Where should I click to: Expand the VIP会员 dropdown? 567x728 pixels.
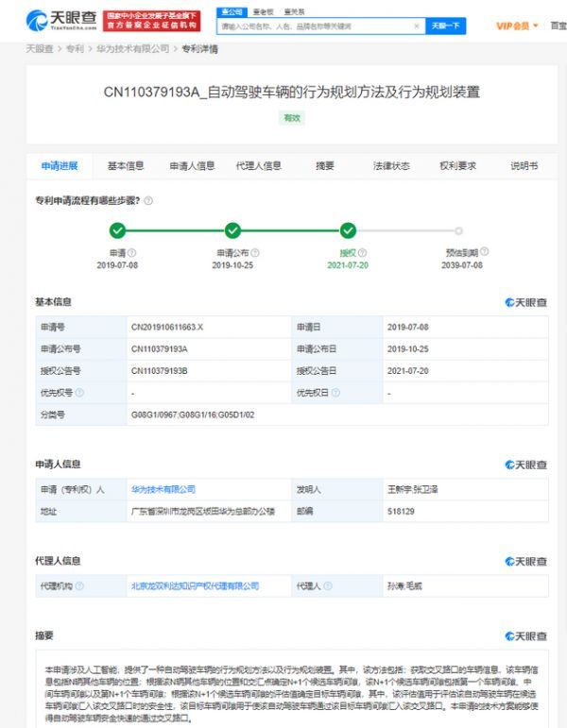click(517, 26)
